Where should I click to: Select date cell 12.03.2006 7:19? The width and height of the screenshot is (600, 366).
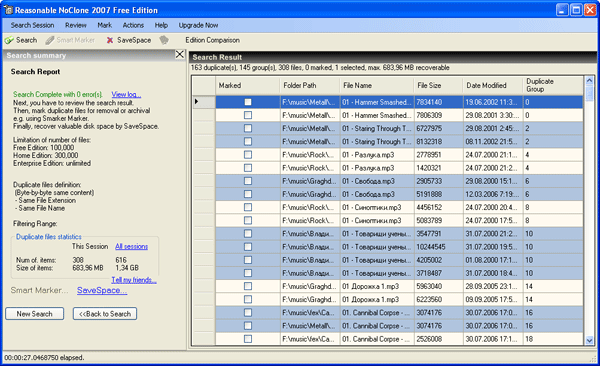493,194
